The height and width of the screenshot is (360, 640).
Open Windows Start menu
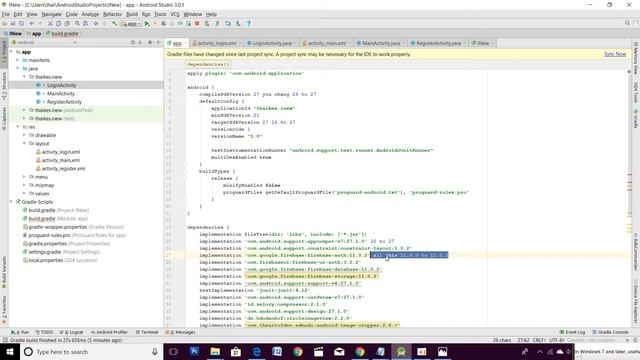(x=10, y=351)
